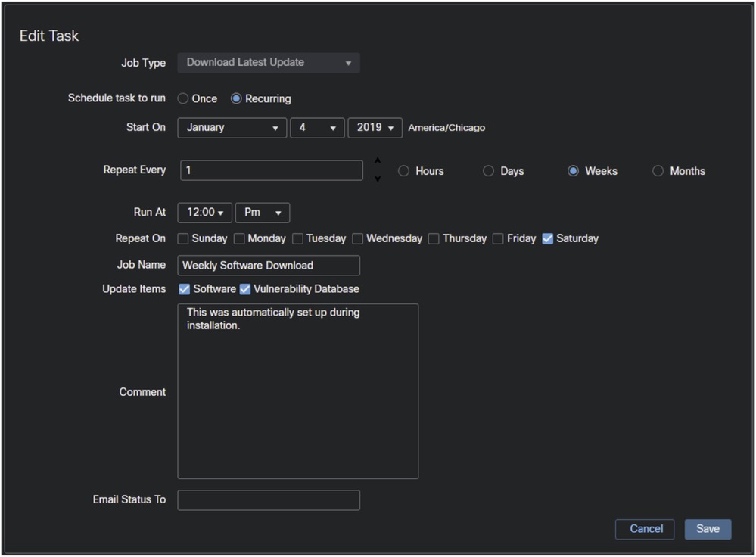Viewport: 756px width, 557px height.
Task: Click the America/Chicago timezone text
Action: pos(446,128)
